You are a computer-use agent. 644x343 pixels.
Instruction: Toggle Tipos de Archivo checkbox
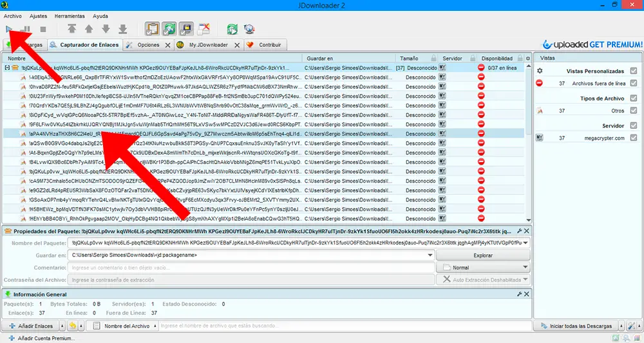(634, 98)
